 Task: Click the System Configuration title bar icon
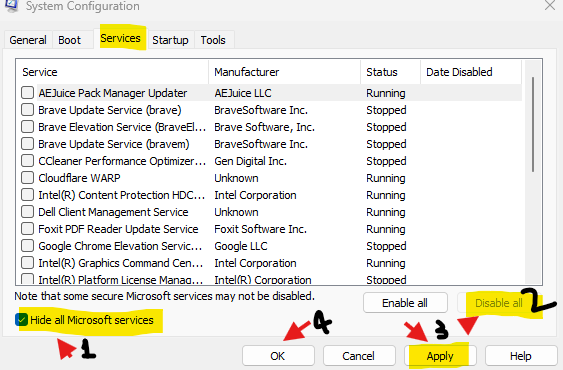point(11,5)
